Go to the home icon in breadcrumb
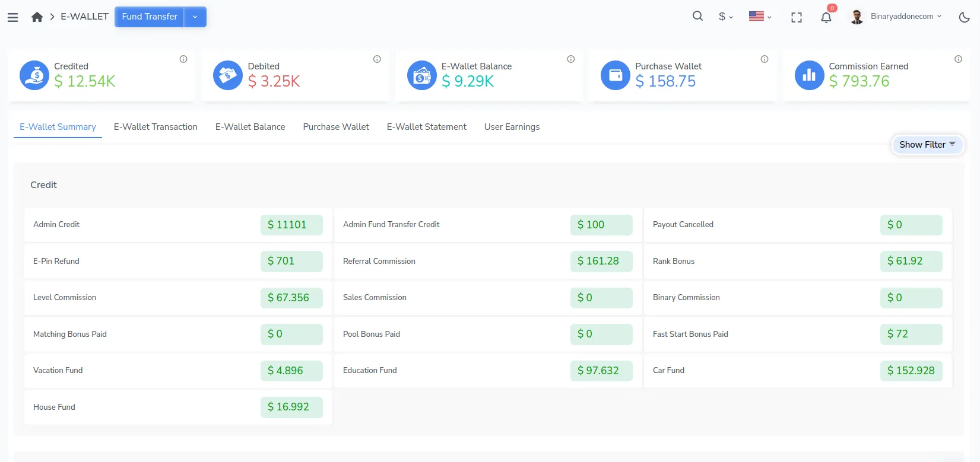The image size is (980, 462). (37, 17)
